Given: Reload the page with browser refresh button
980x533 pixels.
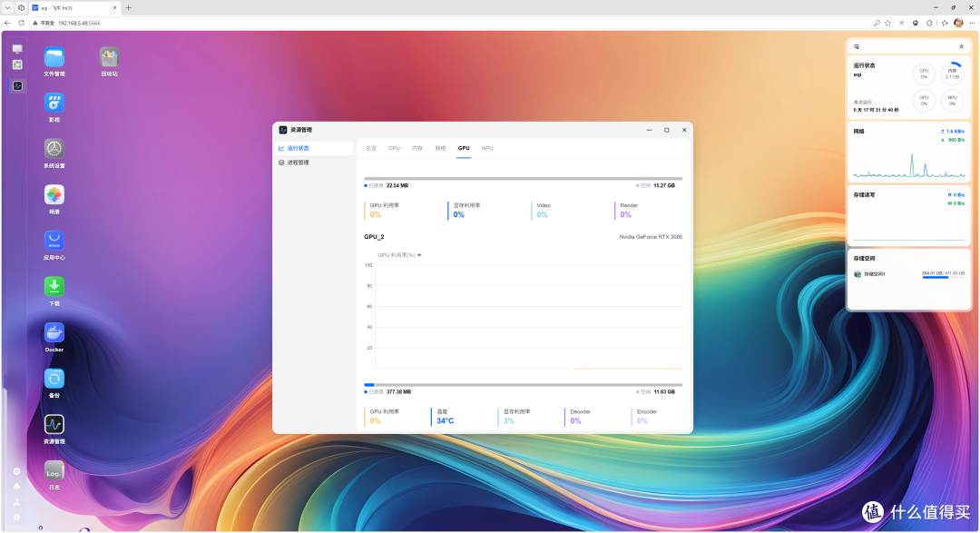Looking at the screenshot, I should 21,23.
